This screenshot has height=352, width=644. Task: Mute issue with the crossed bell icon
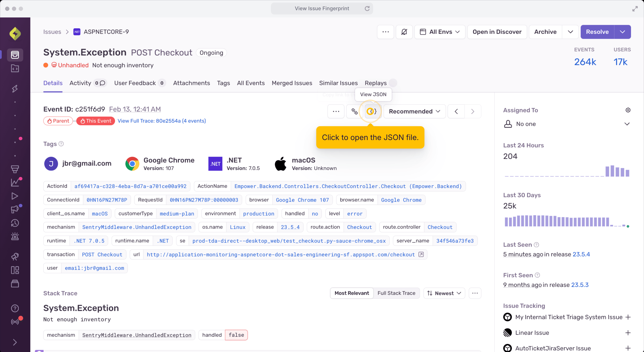404,32
